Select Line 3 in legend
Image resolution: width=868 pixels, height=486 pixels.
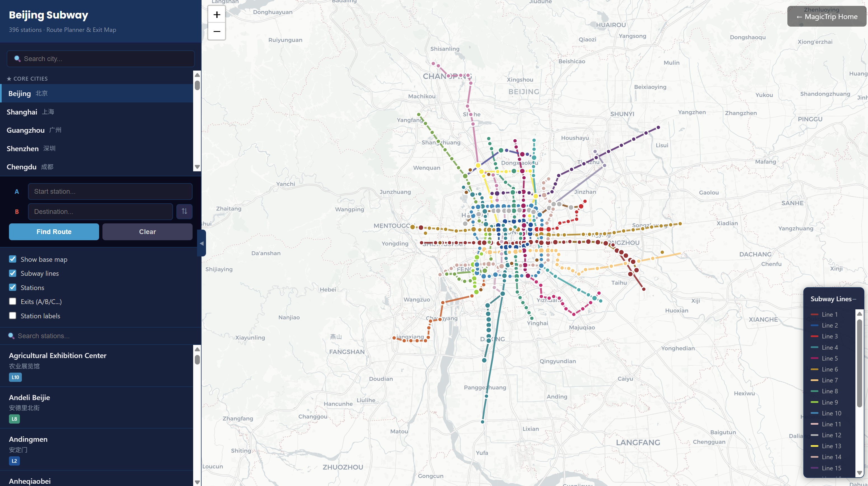click(x=830, y=336)
